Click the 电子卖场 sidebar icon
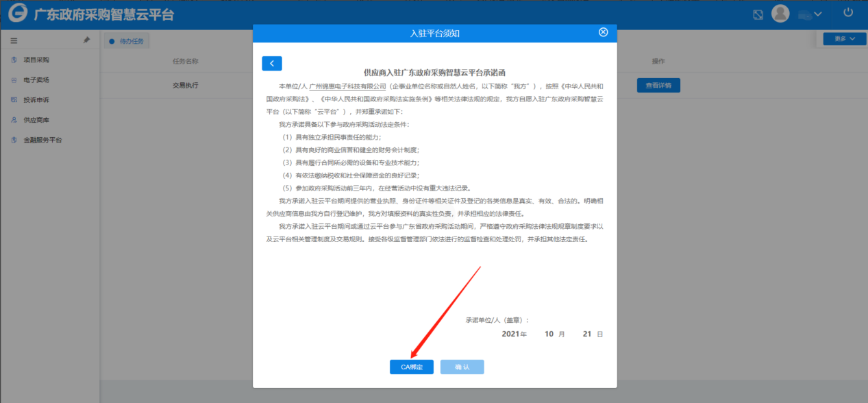 coord(14,80)
